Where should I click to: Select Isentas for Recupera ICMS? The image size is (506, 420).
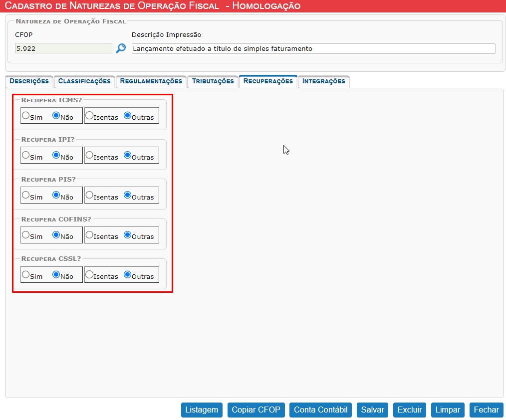click(x=89, y=116)
